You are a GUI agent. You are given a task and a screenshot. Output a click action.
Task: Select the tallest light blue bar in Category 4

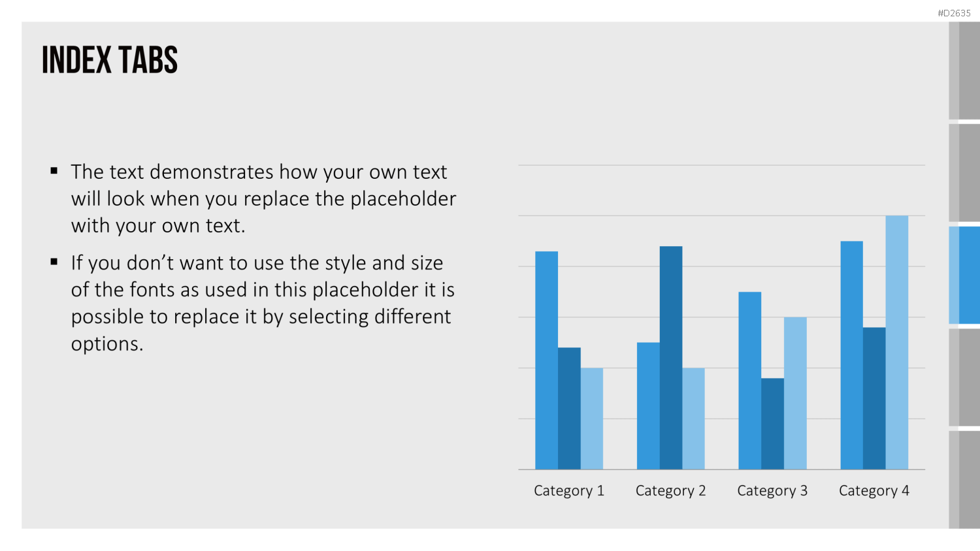(897, 343)
